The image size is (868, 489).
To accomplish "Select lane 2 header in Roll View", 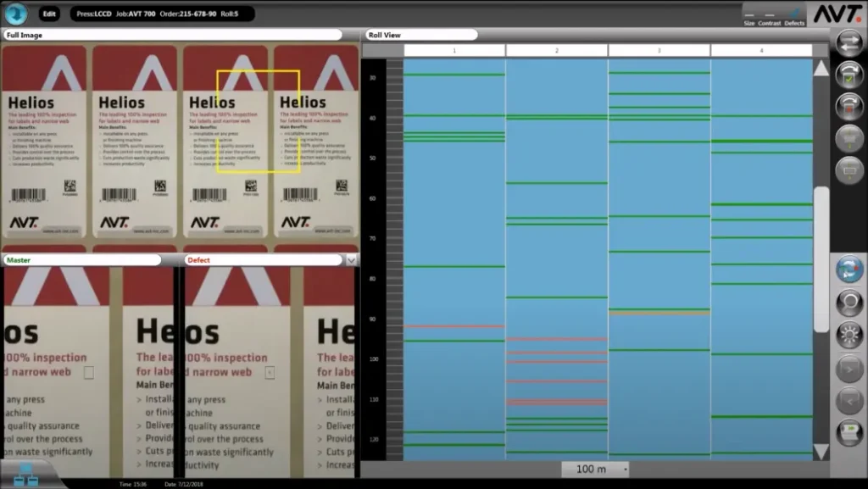I will pyautogui.click(x=557, y=50).
